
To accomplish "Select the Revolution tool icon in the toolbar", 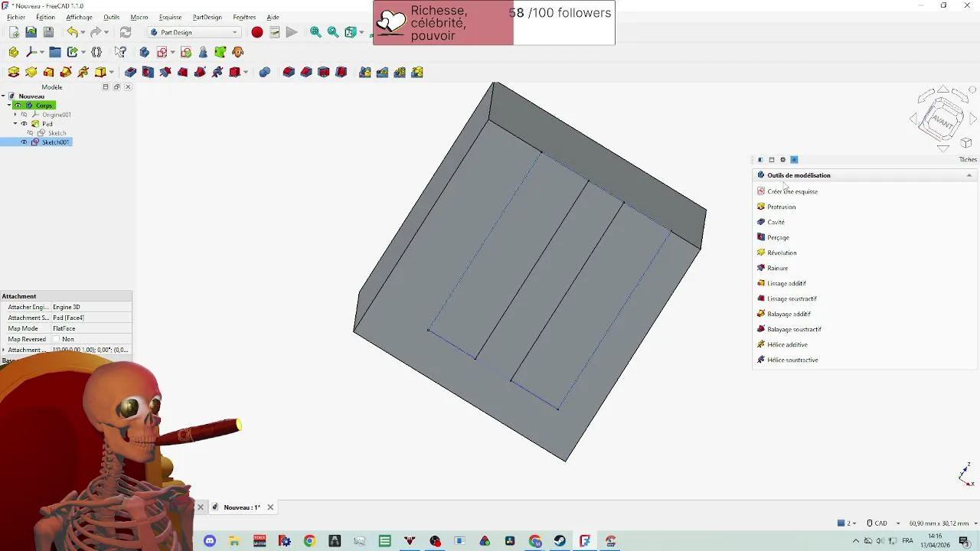I will tap(31, 72).
